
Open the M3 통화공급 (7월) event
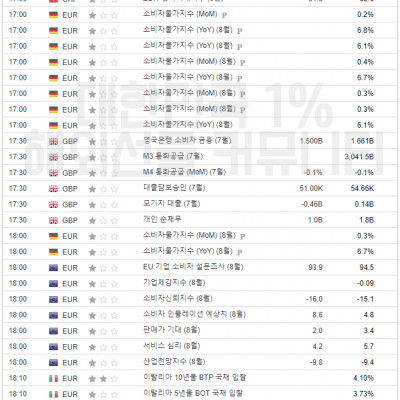(173, 156)
